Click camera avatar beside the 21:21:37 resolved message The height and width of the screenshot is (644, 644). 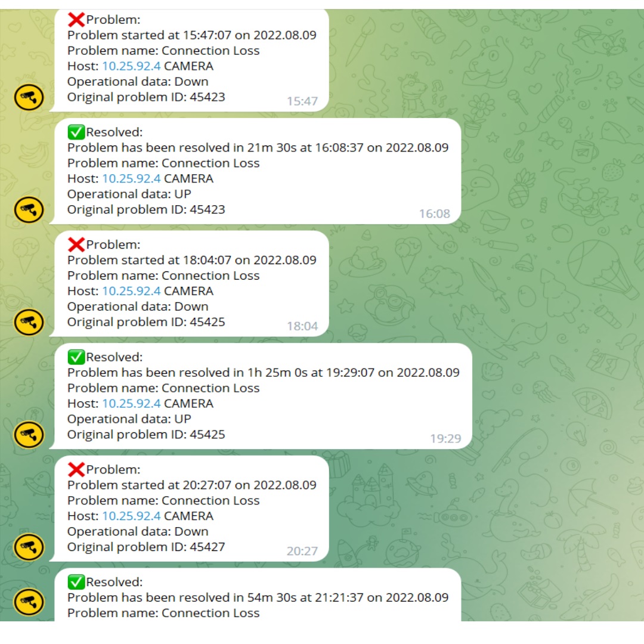[29, 602]
